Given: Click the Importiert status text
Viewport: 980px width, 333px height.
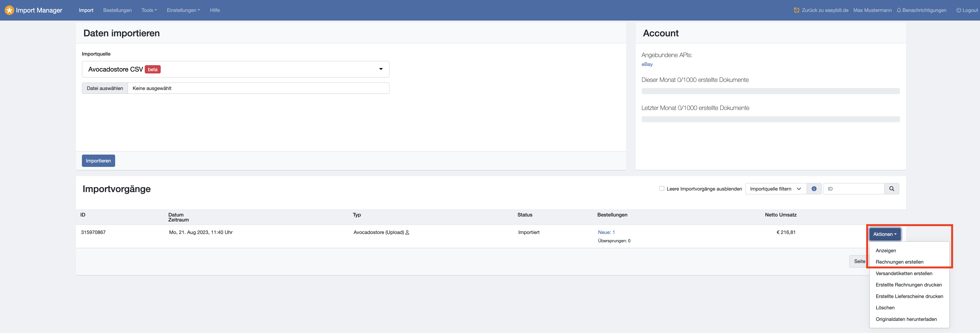Looking at the screenshot, I should coord(529,232).
